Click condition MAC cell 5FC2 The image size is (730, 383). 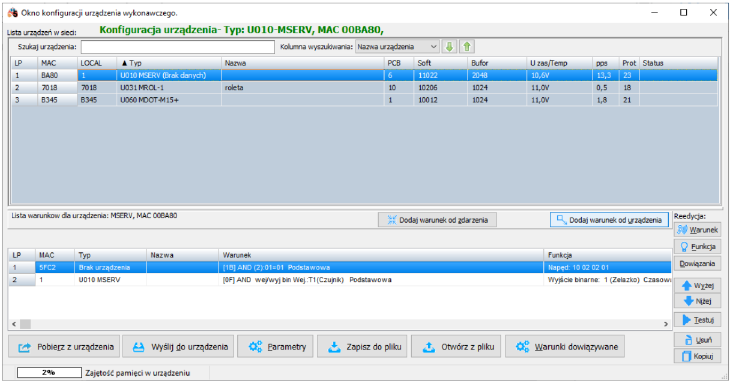click(55, 268)
